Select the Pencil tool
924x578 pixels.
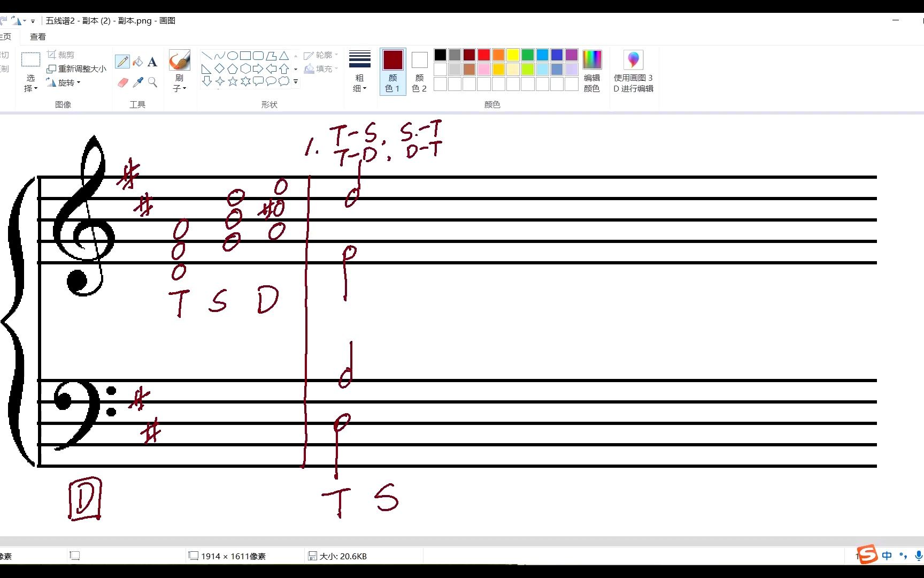122,62
